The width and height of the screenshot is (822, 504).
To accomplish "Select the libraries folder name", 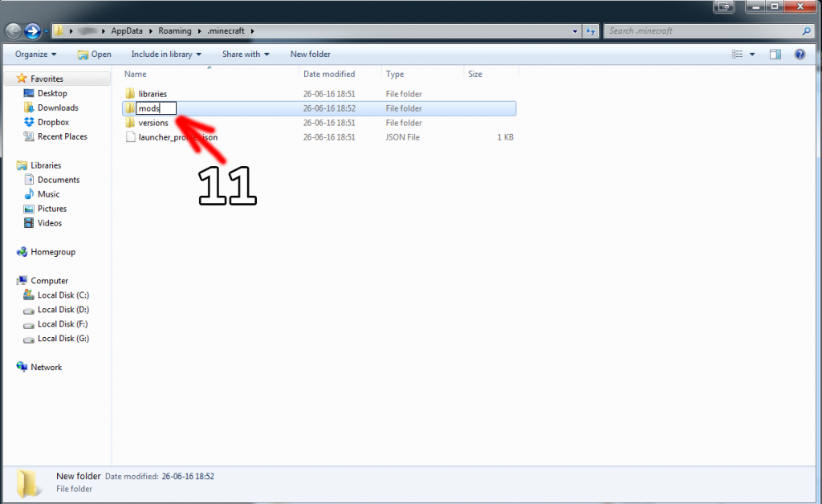I will 153,94.
